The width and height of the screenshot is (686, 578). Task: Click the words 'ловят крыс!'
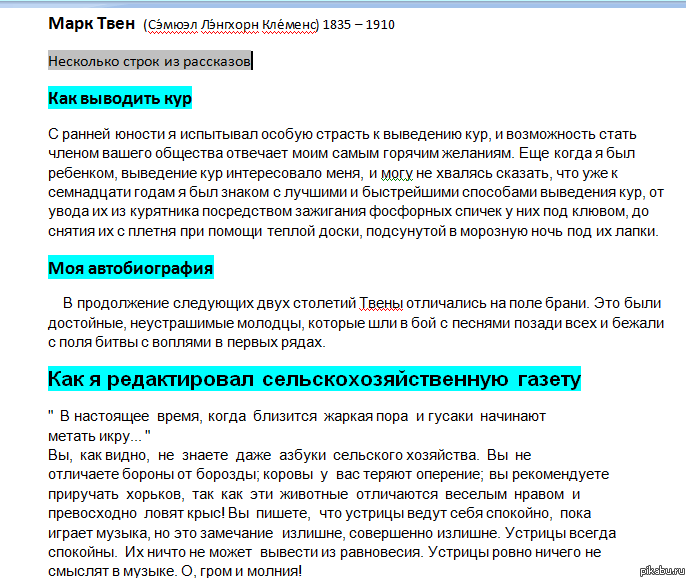click(185, 513)
